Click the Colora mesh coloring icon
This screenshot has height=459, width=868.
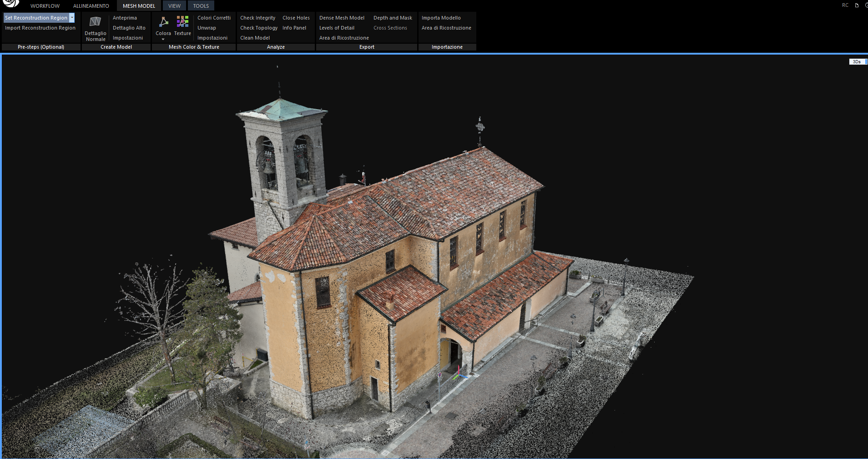tap(163, 22)
